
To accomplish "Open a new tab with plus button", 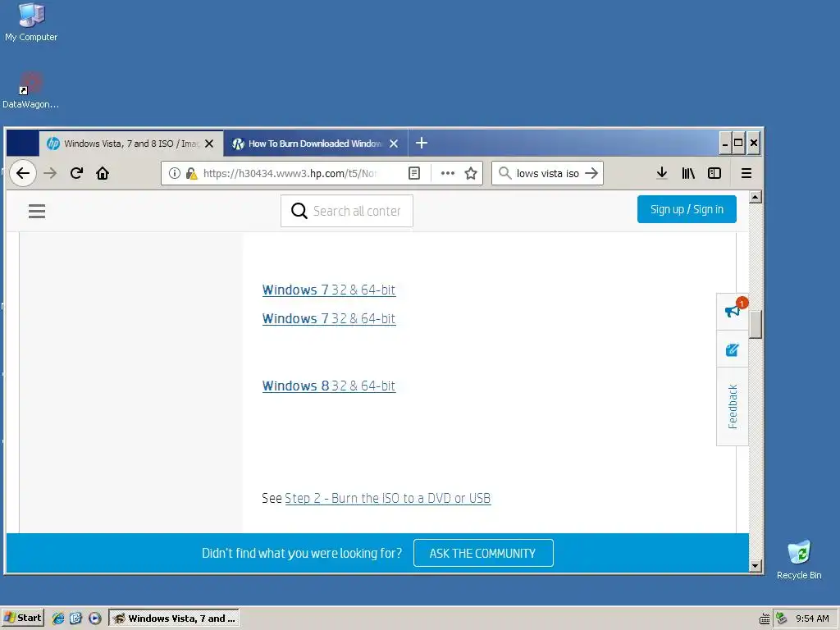I will (422, 143).
